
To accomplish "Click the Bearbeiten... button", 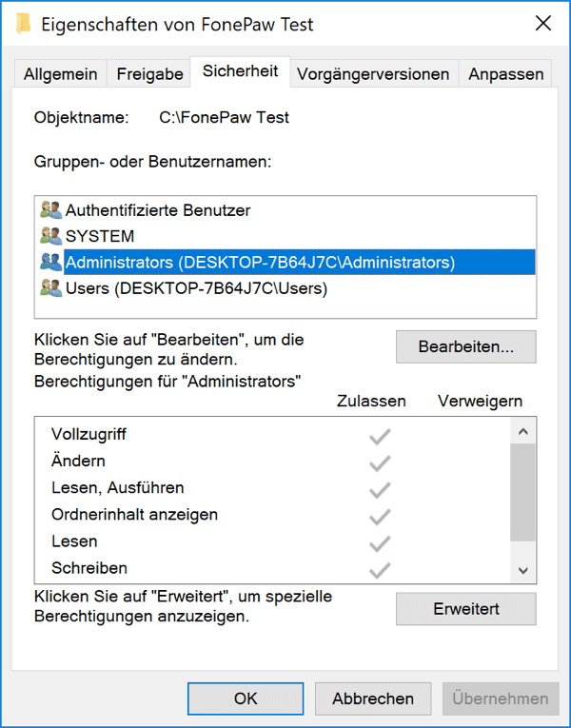I will point(466,346).
